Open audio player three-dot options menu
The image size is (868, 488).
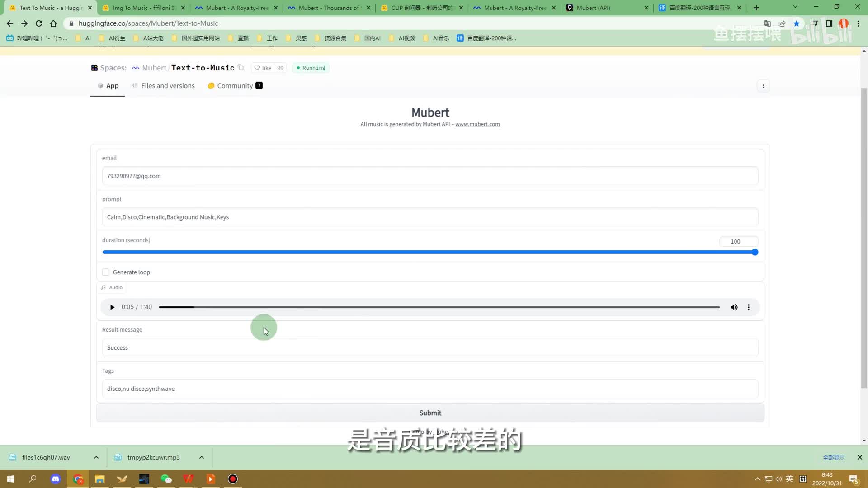tap(749, 307)
